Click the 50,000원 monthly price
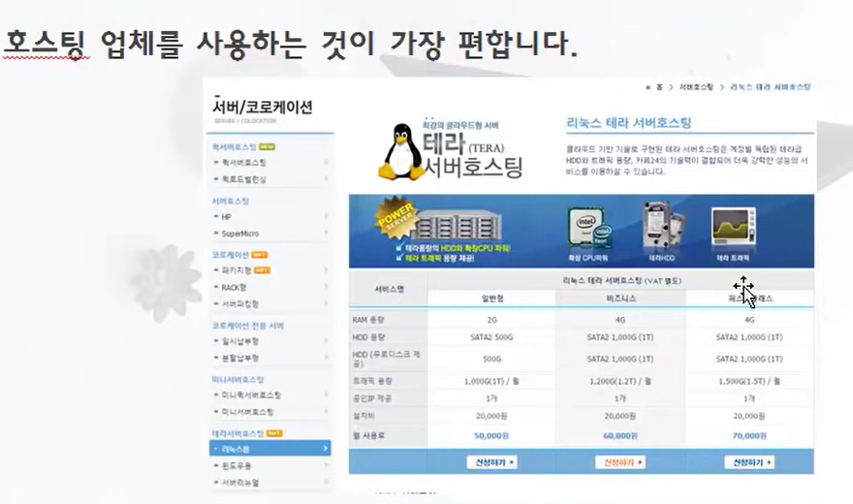Image resolution: width=853 pixels, height=504 pixels. click(491, 435)
